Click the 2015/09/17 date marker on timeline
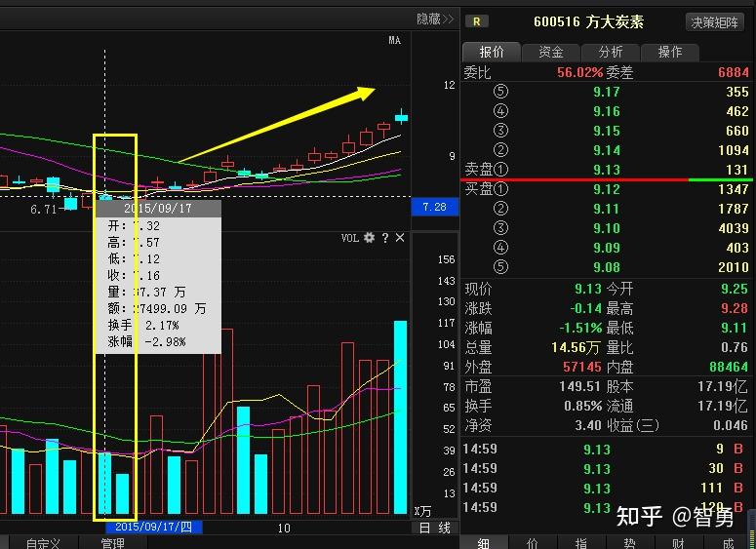Screen dimensions: 756x549 coord(153,528)
